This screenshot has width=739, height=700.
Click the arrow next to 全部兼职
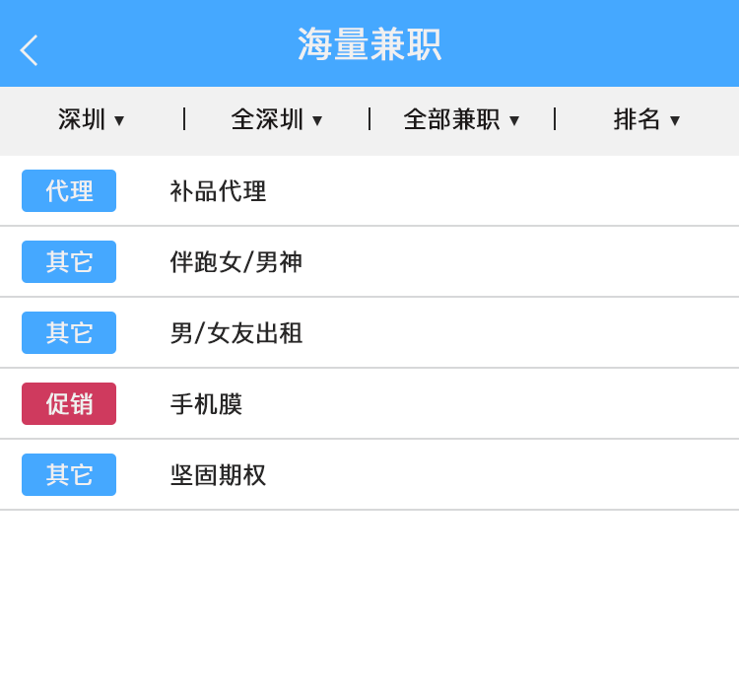(514, 121)
